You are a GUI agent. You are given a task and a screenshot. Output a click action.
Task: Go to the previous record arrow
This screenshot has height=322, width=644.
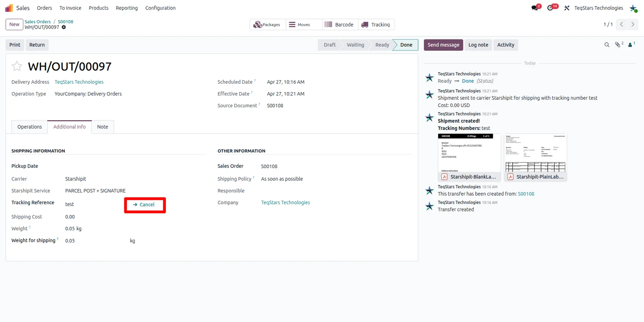click(x=621, y=25)
